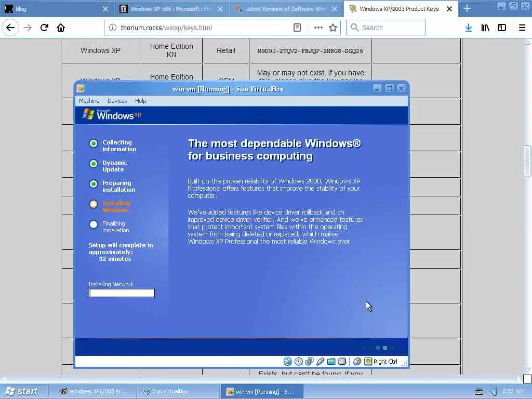Open the Help menu in VirtualBox
The image size is (532, 399).
tap(140, 101)
